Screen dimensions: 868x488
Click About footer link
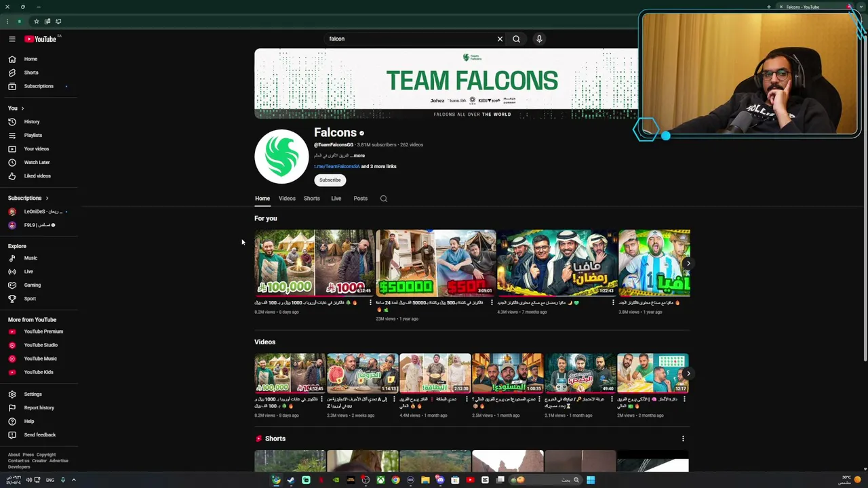[x=14, y=455]
